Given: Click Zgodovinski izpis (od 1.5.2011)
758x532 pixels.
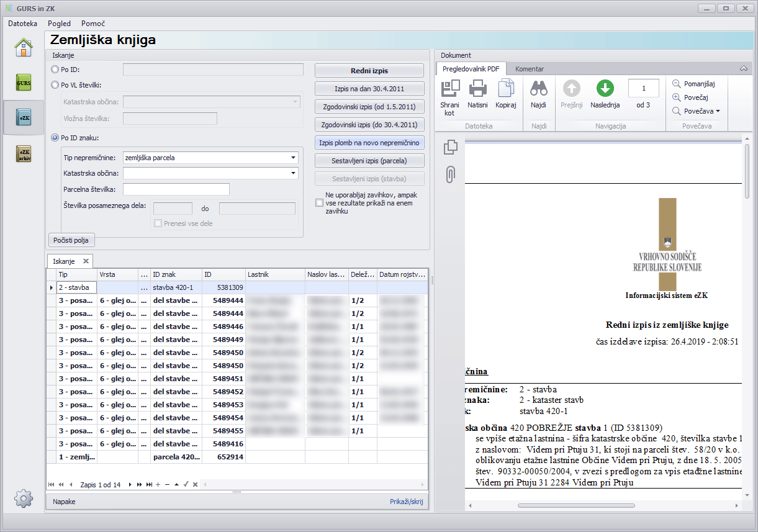Looking at the screenshot, I should 369,106.
